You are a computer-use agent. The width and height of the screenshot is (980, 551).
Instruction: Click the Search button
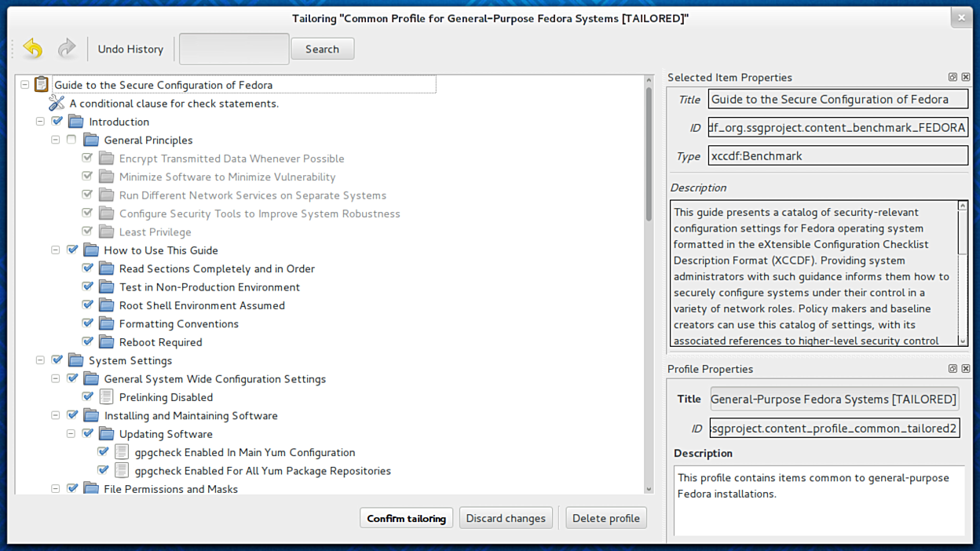coord(322,49)
